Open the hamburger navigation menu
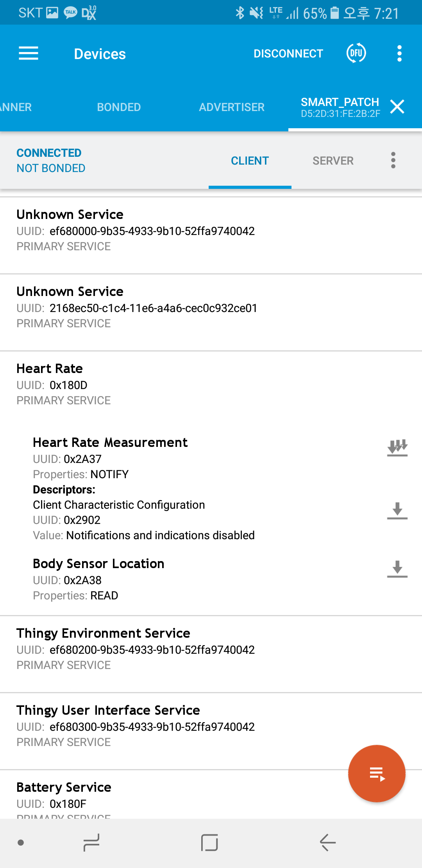Image resolution: width=422 pixels, height=868 pixels. coord(29,54)
